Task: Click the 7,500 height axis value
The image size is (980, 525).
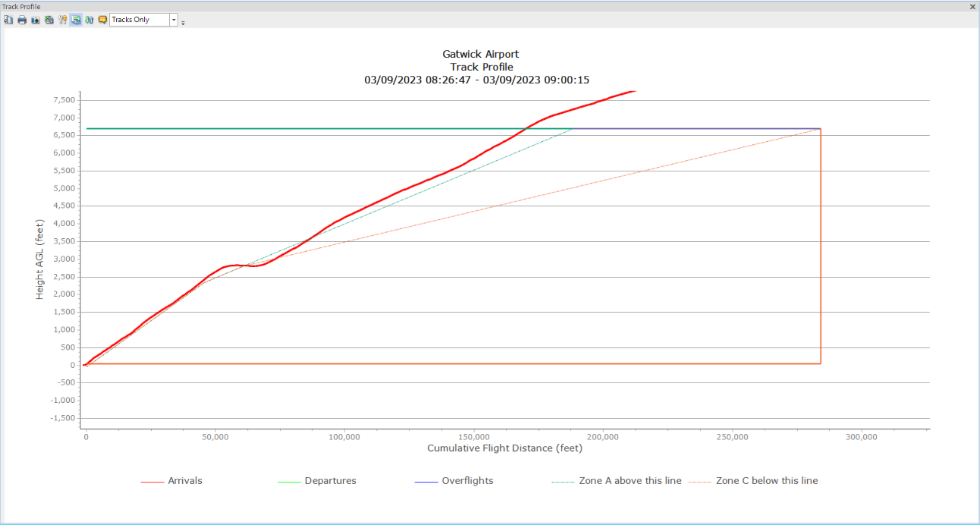Action: click(x=64, y=100)
